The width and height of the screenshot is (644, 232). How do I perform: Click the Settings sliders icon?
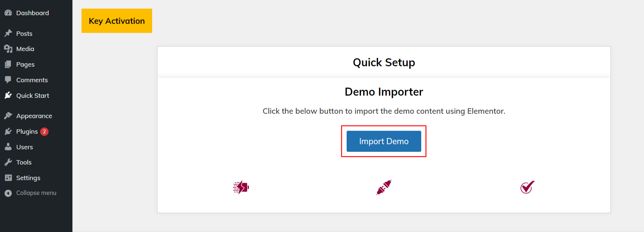(x=8, y=178)
